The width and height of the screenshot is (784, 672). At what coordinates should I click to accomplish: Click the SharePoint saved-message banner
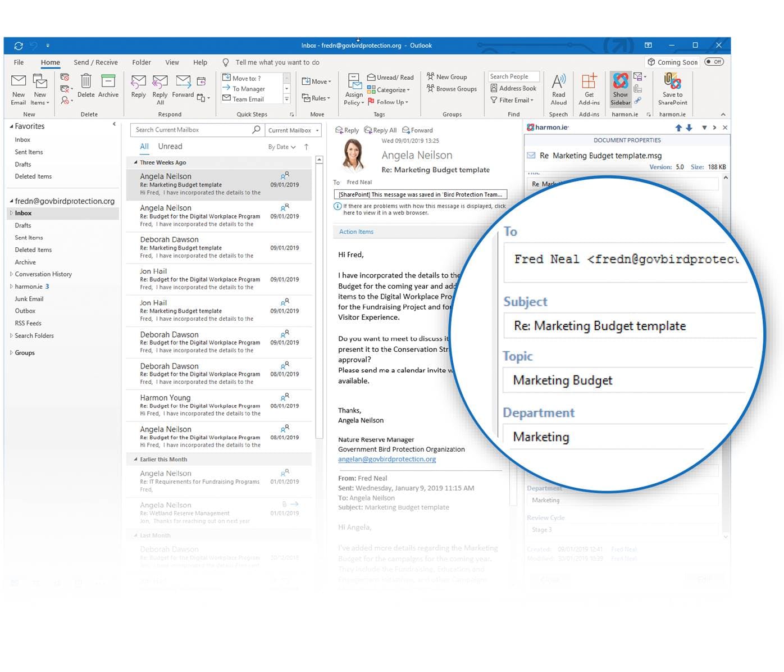pyautogui.click(x=421, y=194)
